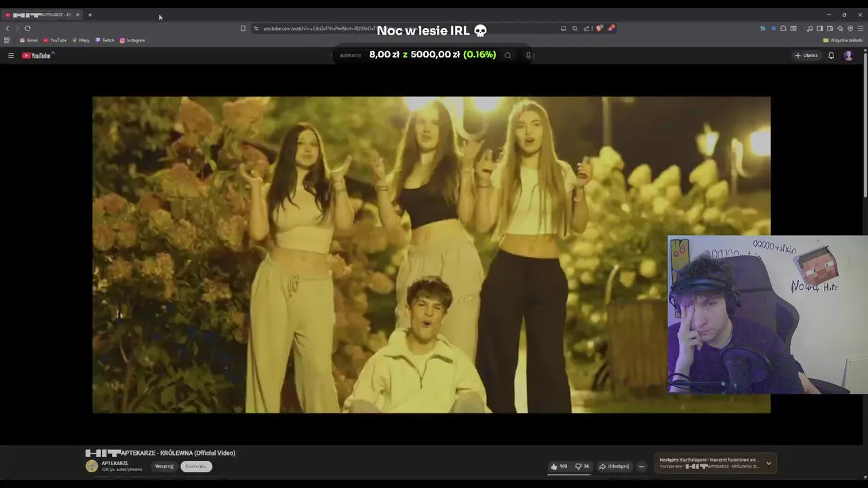This screenshot has height=488, width=868.
Task: Open the YouTube notifications bell
Action: (x=831, y=56)
